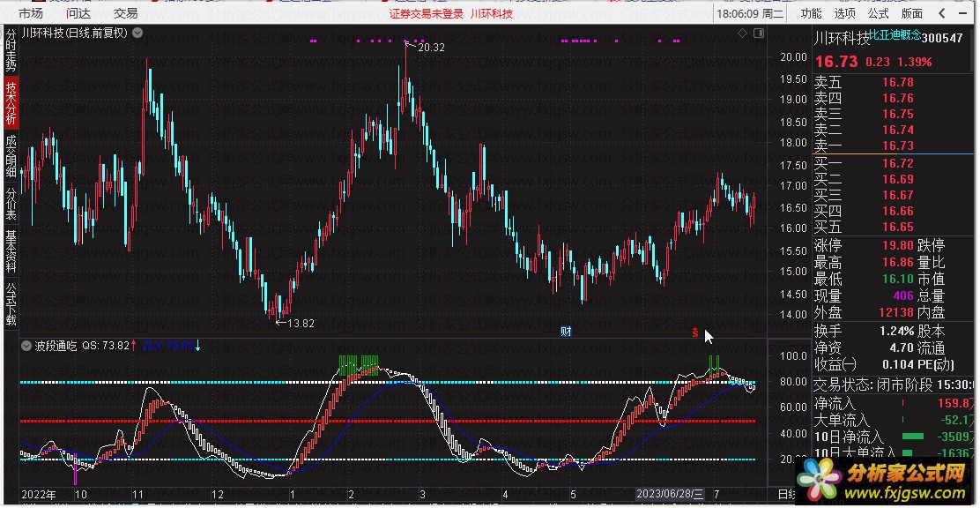Screen dimensions: 980x508
Task: Click the 卖一 price 16.73
Action: (898, 146)
